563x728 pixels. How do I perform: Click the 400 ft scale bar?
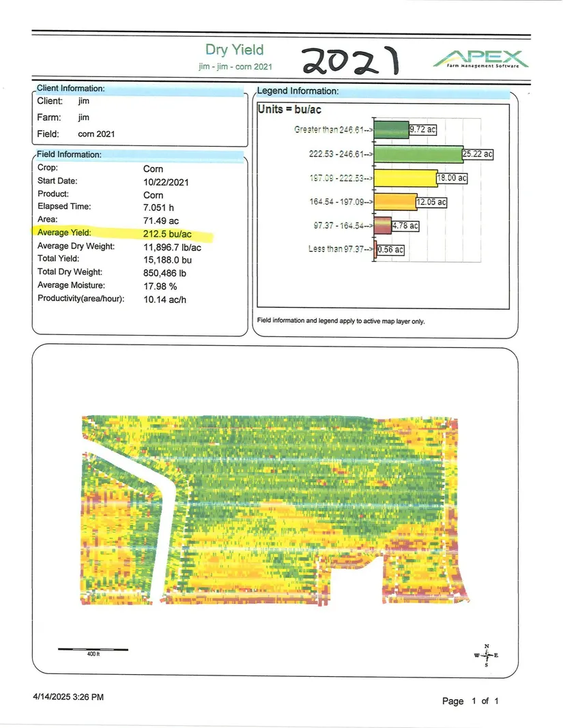click(92, 649)
